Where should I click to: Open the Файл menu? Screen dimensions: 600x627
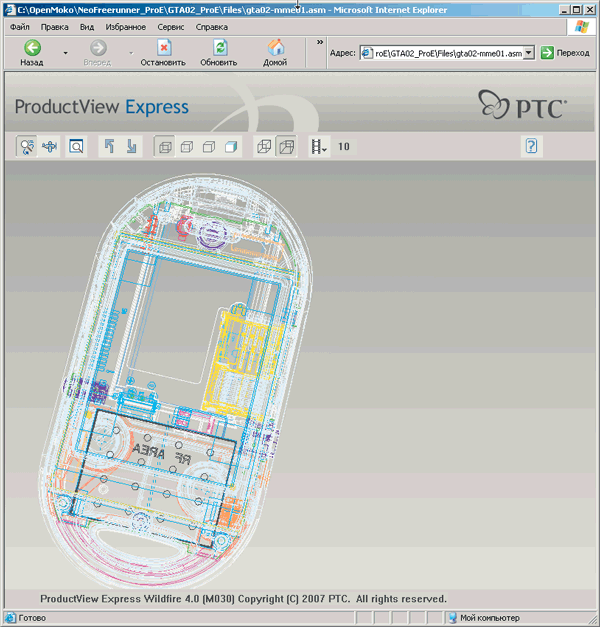tap(20, 27)
